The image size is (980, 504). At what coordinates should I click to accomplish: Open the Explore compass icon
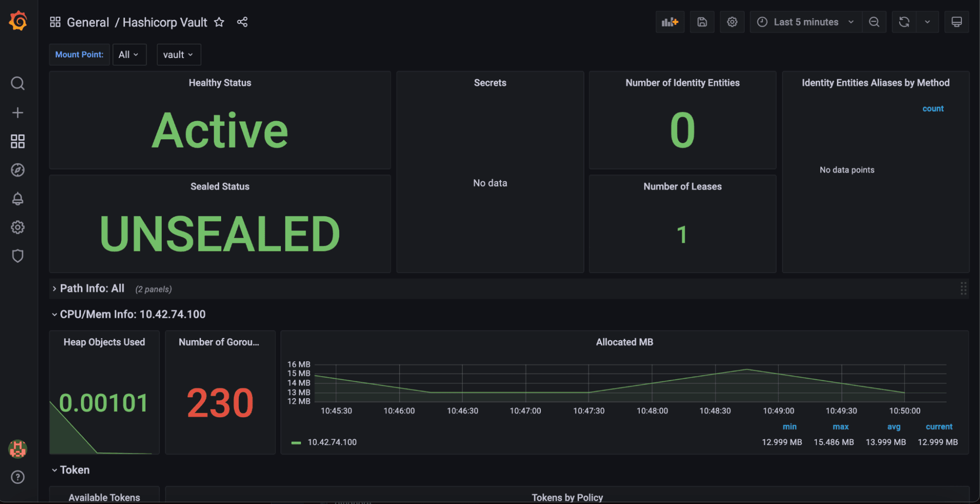18,170
